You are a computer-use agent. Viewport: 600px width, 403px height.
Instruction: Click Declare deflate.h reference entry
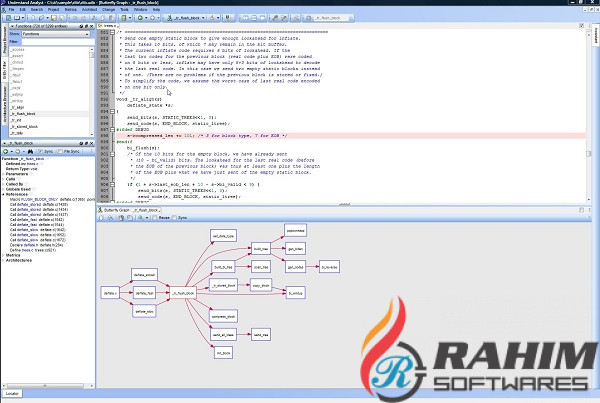(x=36, y=245)
